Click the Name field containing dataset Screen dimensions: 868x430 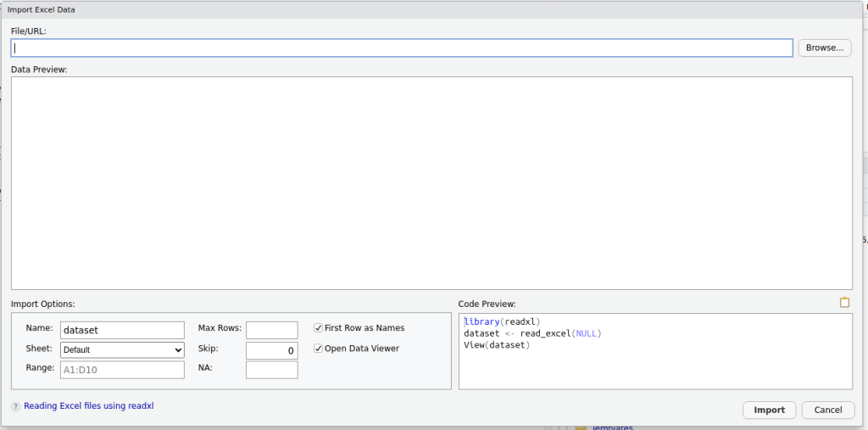coord(122,330)
